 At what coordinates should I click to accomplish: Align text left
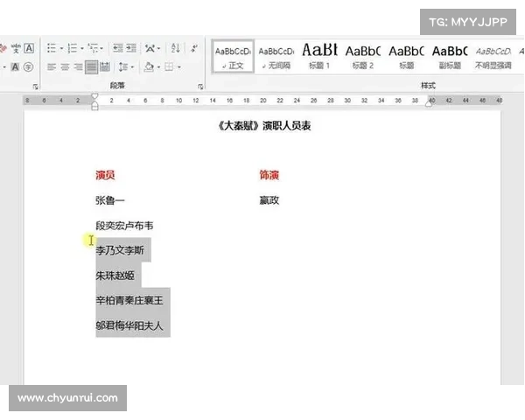tap(52, 67)
